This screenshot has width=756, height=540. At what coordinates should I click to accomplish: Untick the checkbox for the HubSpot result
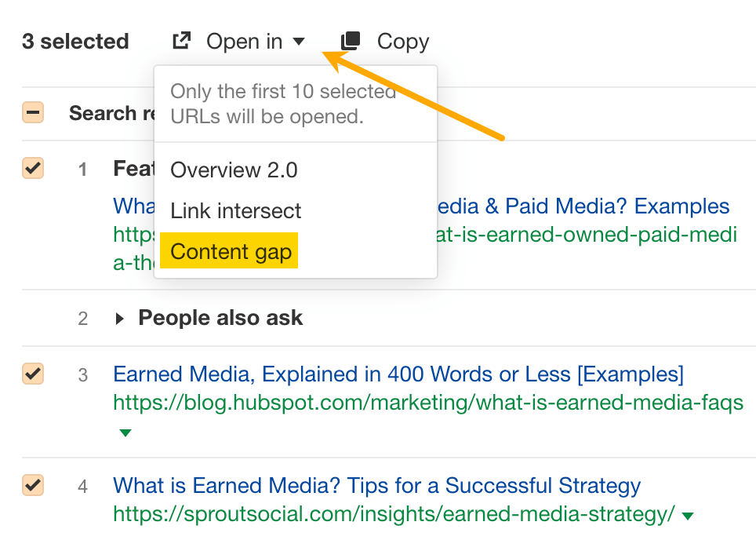click(32, 374)
